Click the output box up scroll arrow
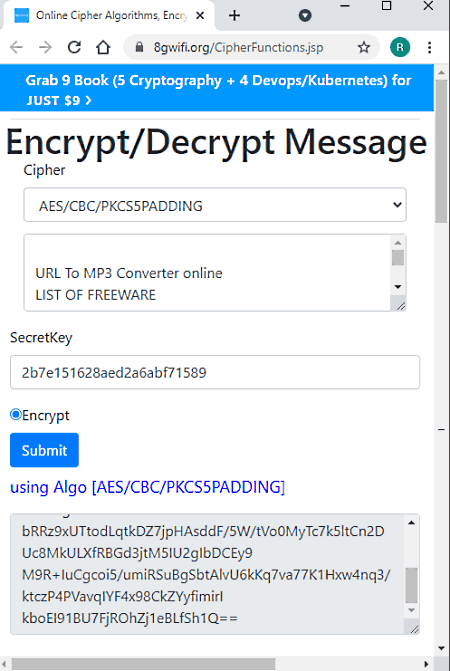This screenshot has height=671, width=450. click(x=412, y=523)
